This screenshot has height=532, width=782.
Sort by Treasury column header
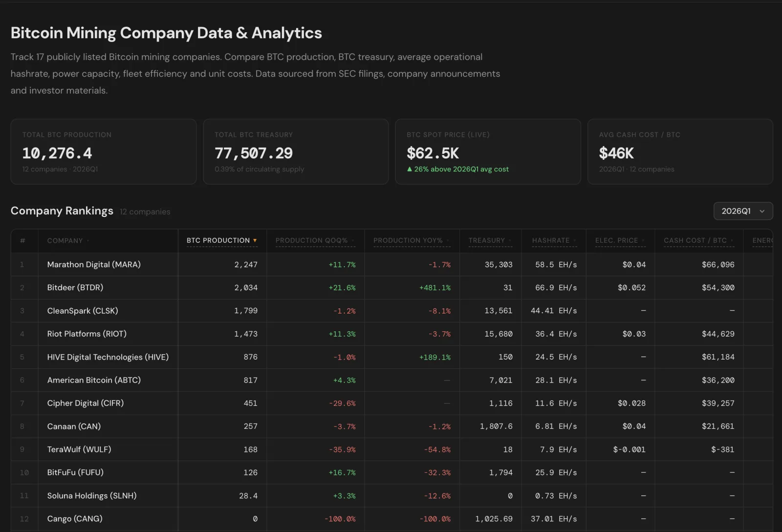coord(490,240)
